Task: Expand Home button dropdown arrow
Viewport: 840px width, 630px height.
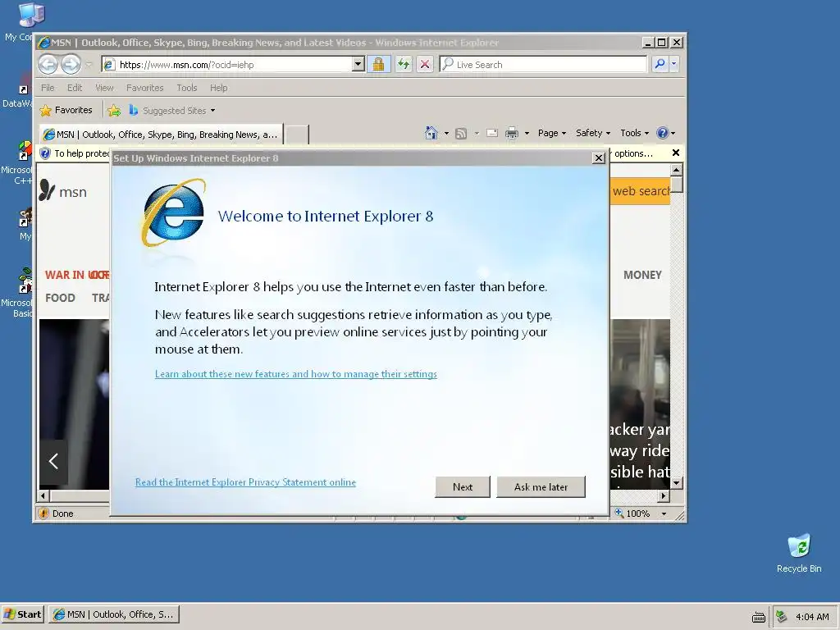Action: pos(446,134)
